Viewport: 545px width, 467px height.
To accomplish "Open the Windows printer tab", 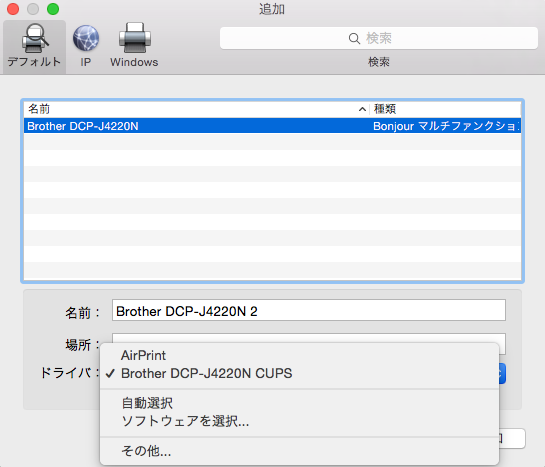I will [x=135, y=46].
